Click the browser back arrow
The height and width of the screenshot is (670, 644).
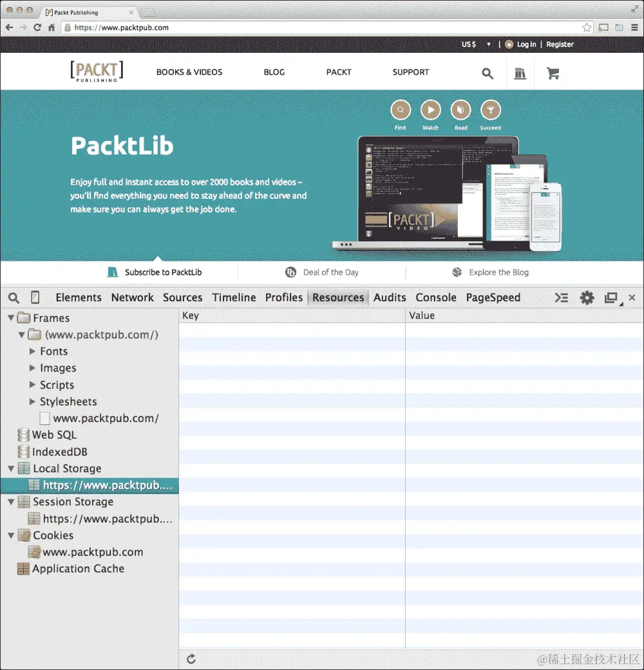[x=10, y=27]
